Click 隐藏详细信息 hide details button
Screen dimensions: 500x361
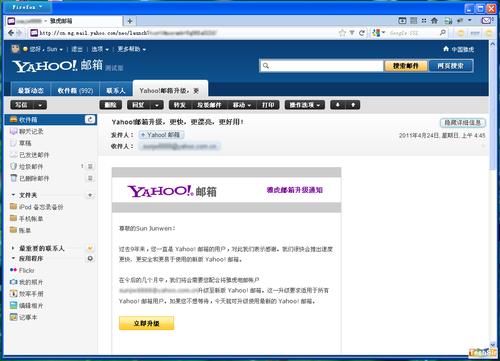[462, 123]
